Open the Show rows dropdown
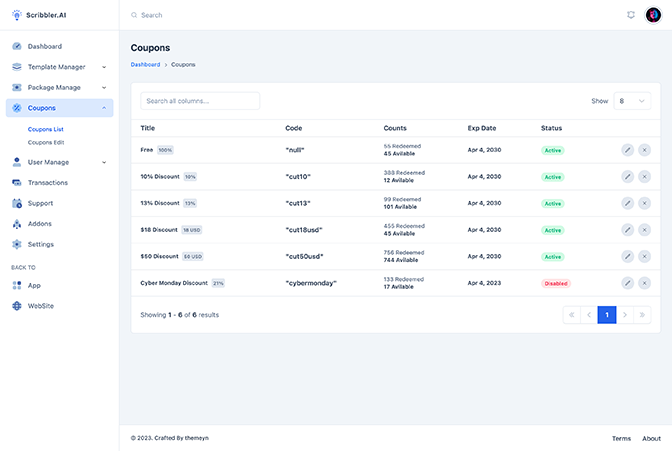 (x=632, y=101)
